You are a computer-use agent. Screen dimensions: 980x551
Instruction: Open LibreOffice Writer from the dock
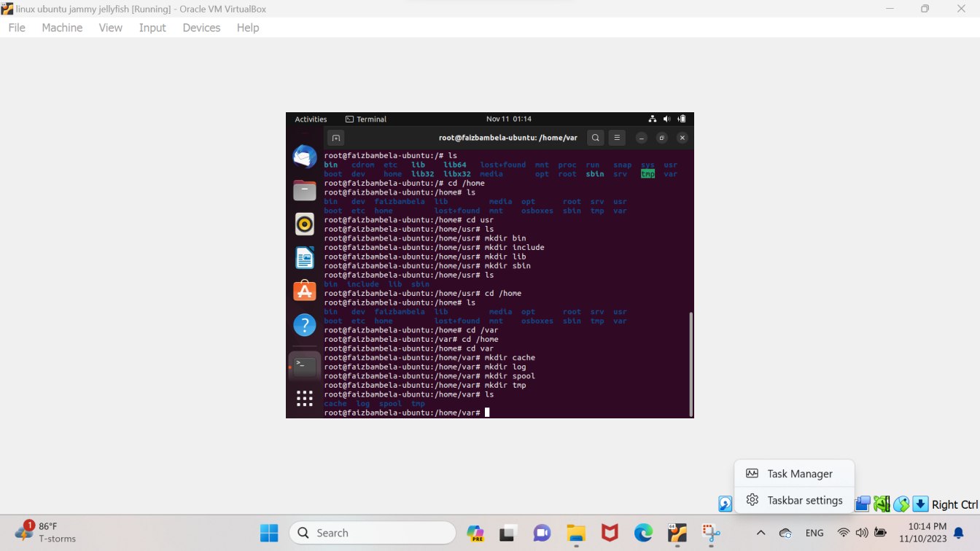click(x=305, y=258)
